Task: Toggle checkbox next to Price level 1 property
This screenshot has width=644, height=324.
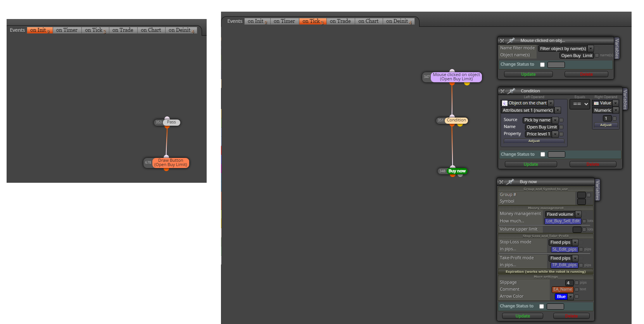Action: pyautogui.click(x=561, y=134)
